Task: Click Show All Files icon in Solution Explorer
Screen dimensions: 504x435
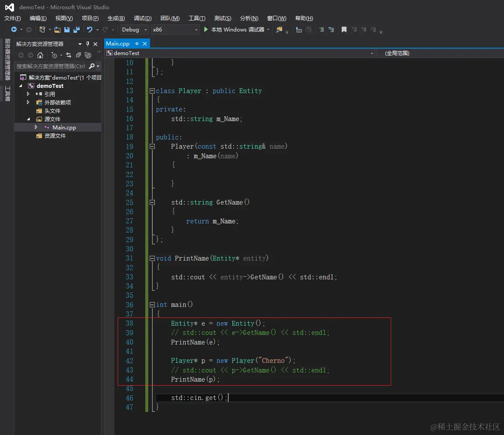Action: point(88,55)
